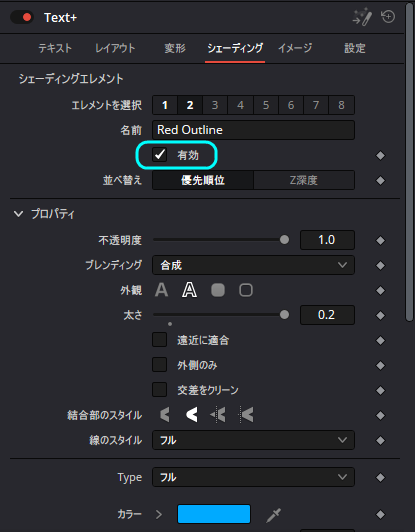Select filled border appearance icon

tap(218, 290)
